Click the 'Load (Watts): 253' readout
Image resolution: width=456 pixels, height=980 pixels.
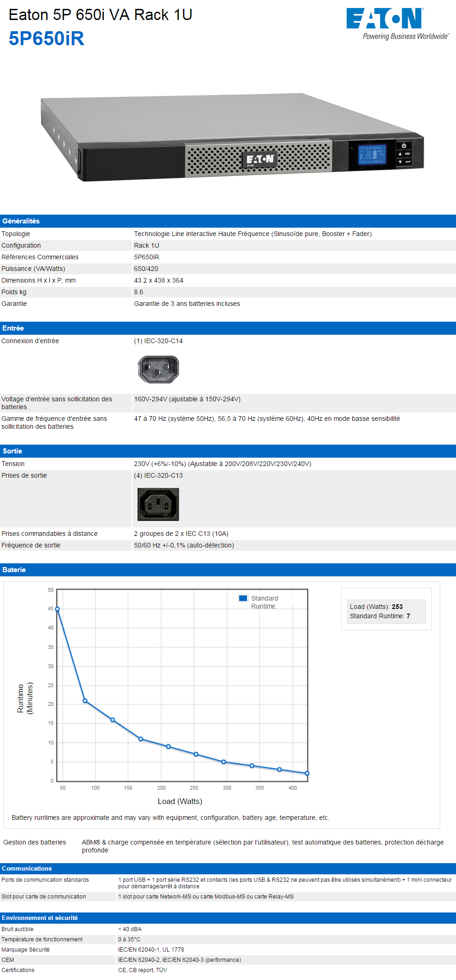(x=376, y=607)
